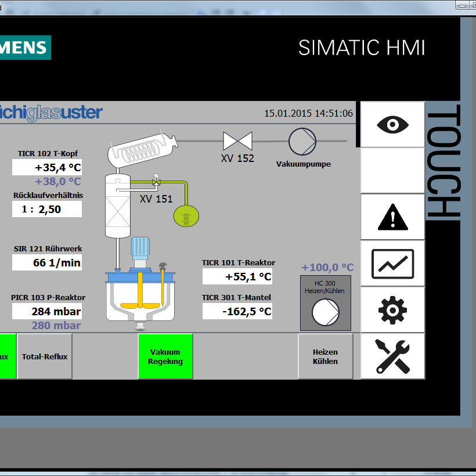Select the TICR 301 T-Mantel value field
This screenshot has width=476, height=476.
(237, 312)
